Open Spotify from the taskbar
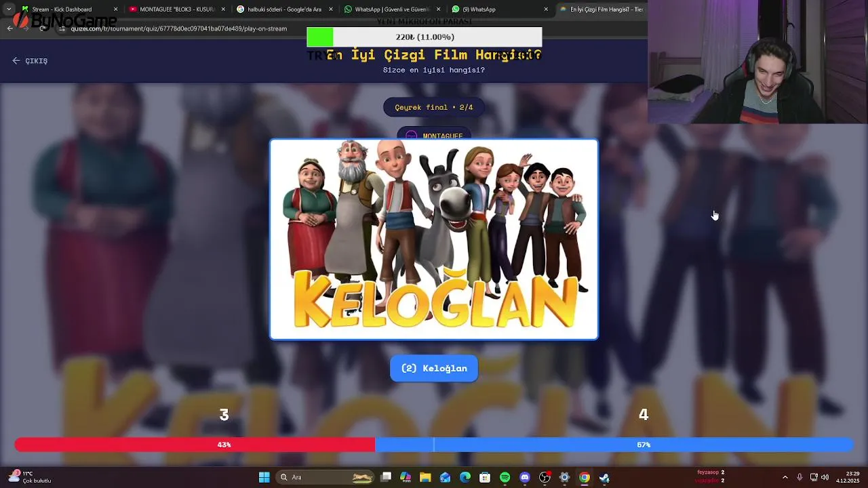This screenshot has width=868, height=488. pos(505,477)
